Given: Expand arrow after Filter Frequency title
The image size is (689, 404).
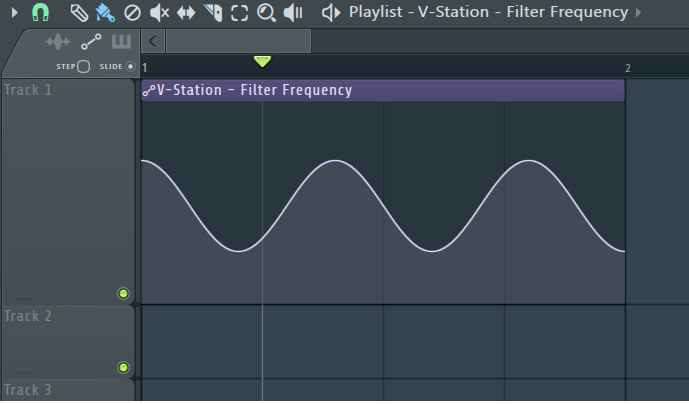Looking at the screenshot, I should (638, 12).
